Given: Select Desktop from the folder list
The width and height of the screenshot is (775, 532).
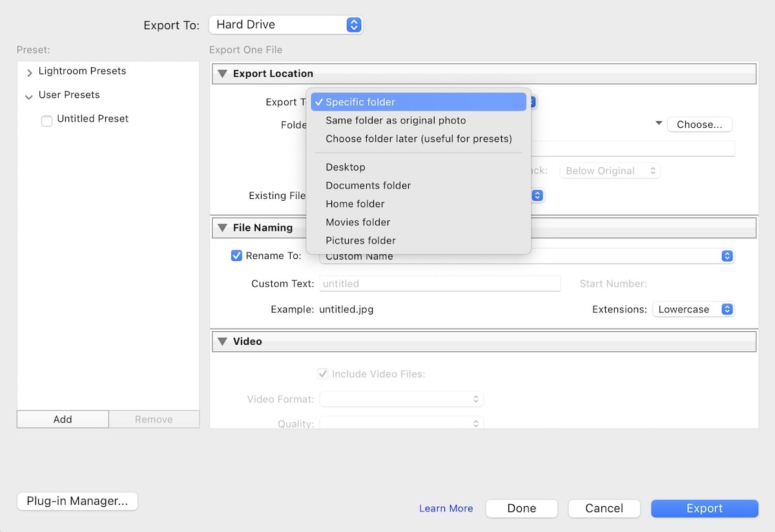Looking at the screenshot, I should pyautogui.click(x=345, y=167).
